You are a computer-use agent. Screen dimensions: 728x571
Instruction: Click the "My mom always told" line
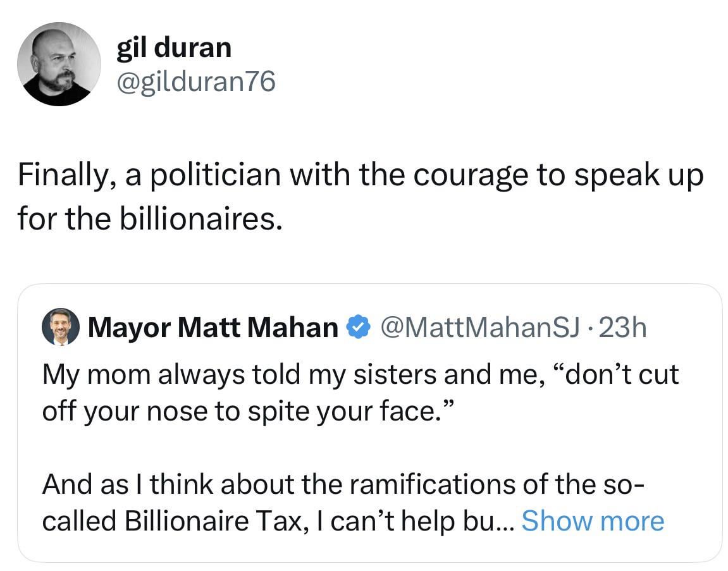[359, 374]
